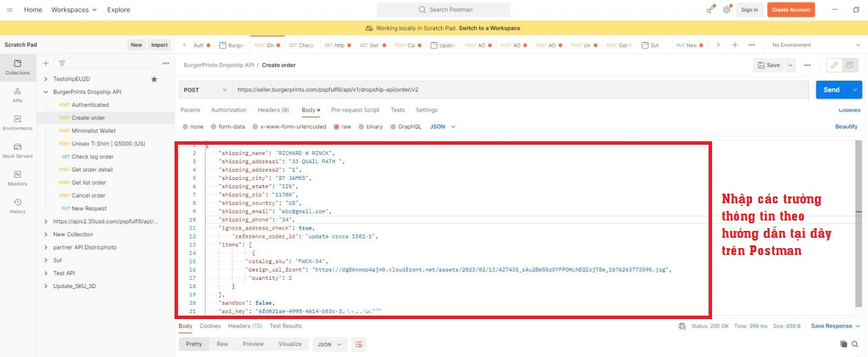Open the Tests tab
The width and height of the screenshot is (868, 357).
pyautogui.click(x=397, y=110)
